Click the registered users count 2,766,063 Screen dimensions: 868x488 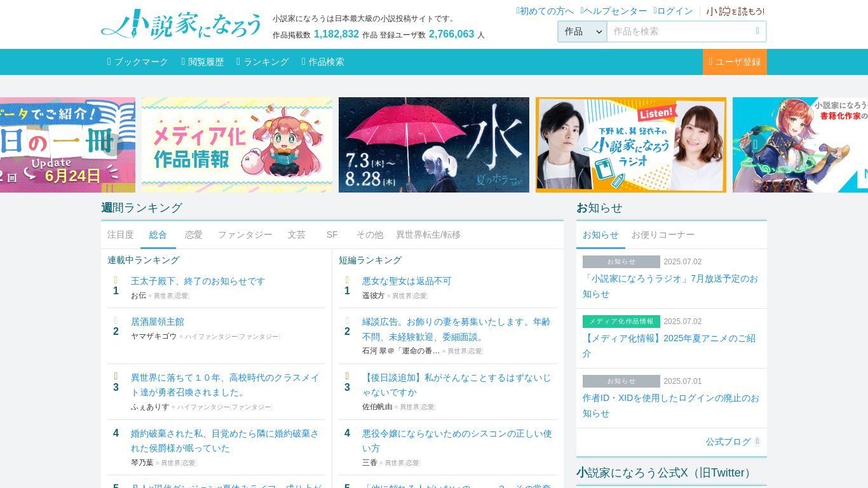coord(451,34)
